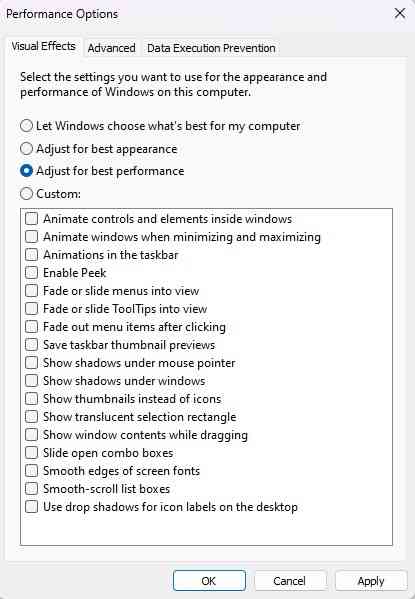Select the Visual Effects tab
415x599 pixels.
(x=43, y=47)
